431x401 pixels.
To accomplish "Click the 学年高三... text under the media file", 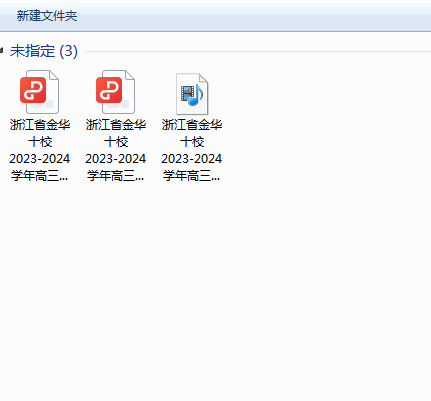I will pos(191,175).
